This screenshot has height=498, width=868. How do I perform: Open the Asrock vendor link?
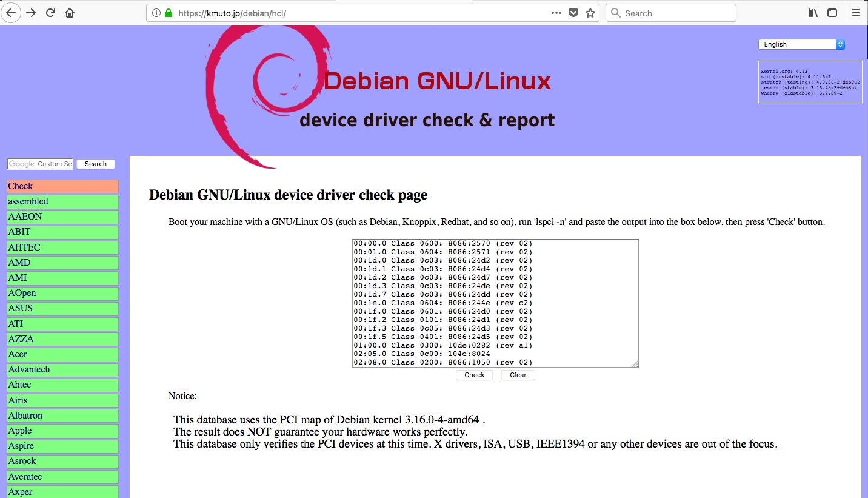click(62, 461)
